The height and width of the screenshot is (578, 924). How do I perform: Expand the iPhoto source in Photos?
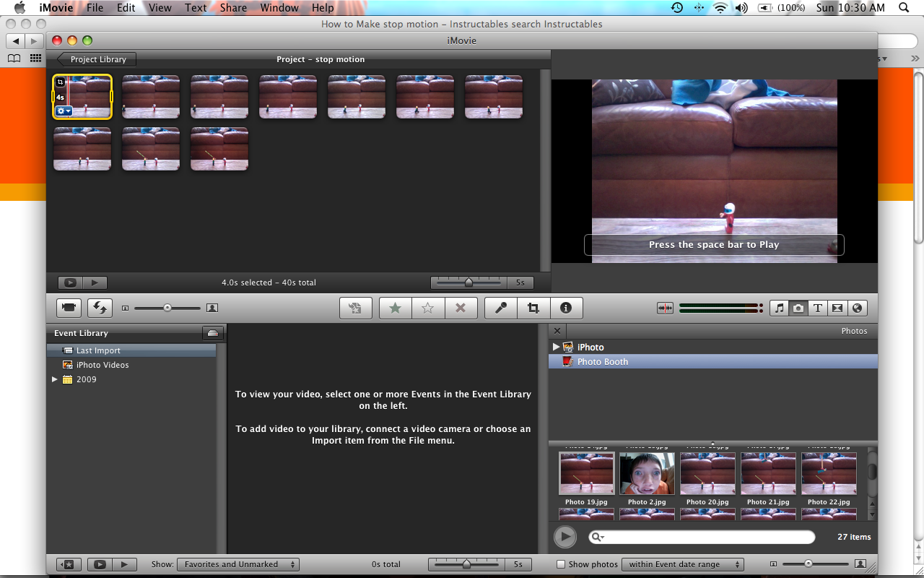click(x=556, y=347)
